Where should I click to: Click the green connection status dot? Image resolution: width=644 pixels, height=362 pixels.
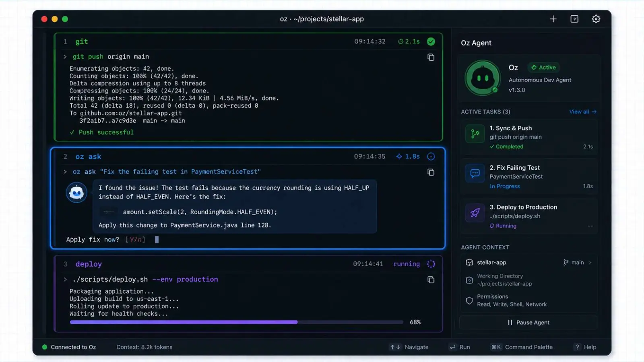[x=45, y=347]
